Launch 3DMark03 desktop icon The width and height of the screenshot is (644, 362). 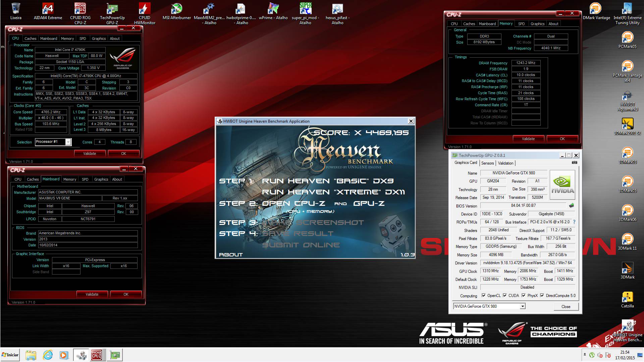[x=628, y=155]
